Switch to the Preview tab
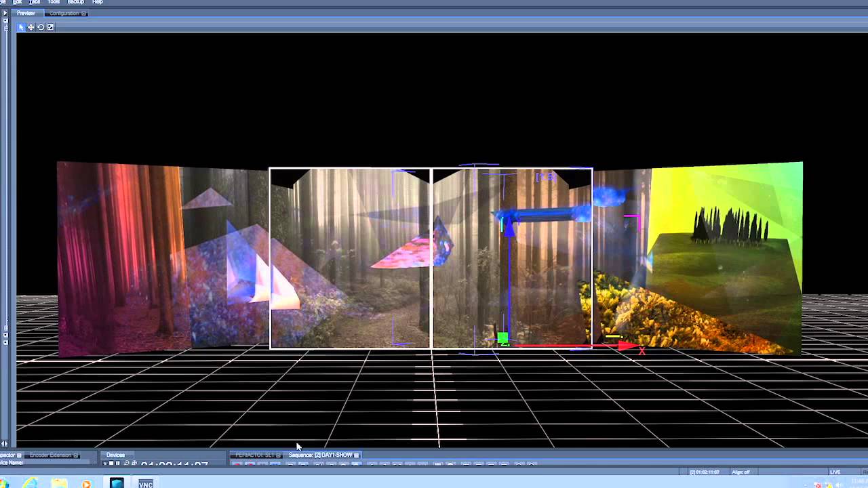The width and height of the screenshot is (868, 488). (x=26, y=14)
